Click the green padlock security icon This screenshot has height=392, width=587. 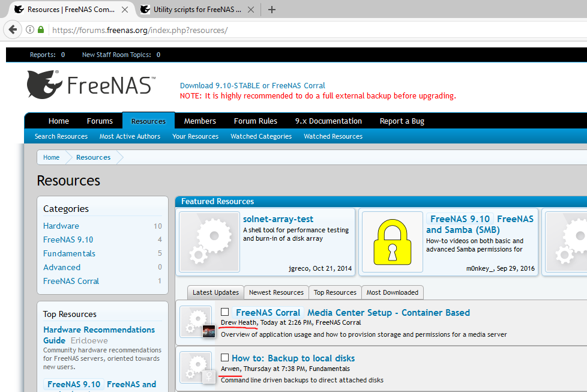pyautogui.click(x=41, y=30)
